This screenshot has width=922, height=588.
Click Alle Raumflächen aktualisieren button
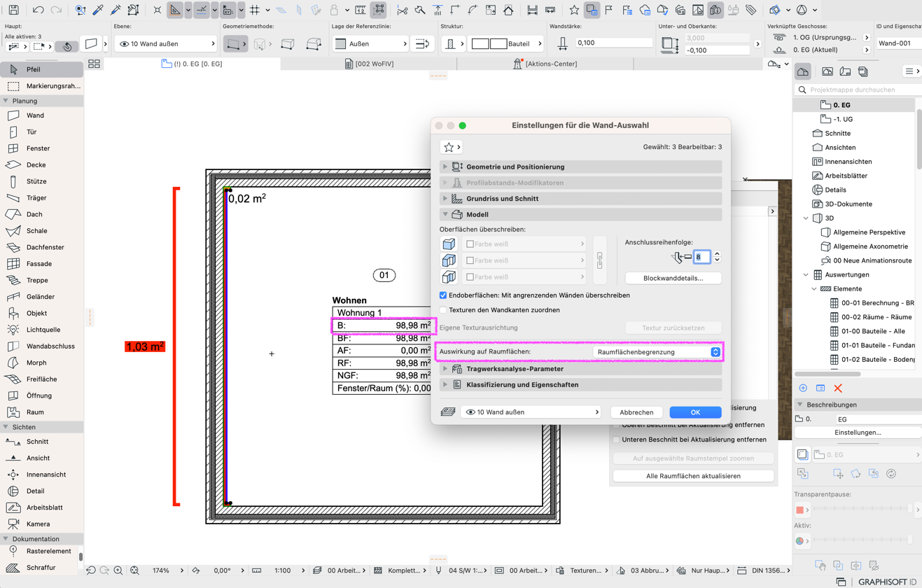(693, 476)
